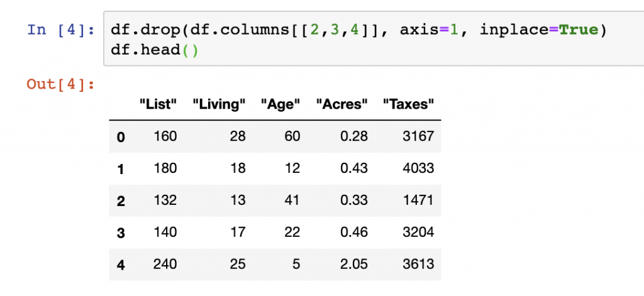
Task: Click row index 0
Action: (120, 137)
